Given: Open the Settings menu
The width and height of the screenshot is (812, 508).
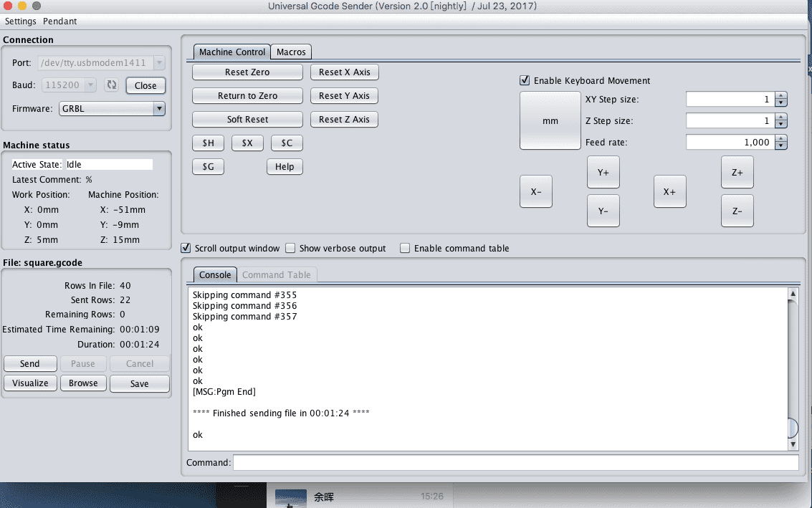Looking at the screenshot, I should coord(21,21).
